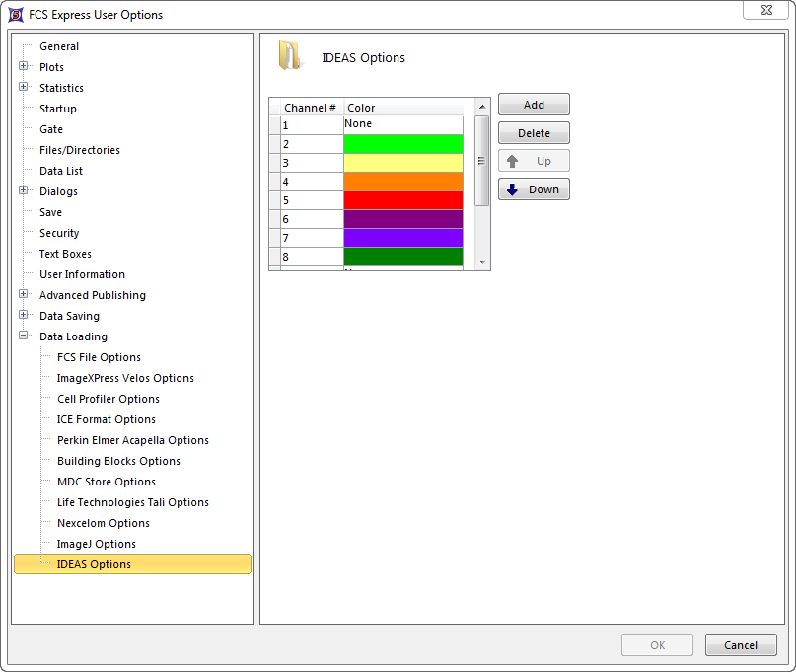Expand the Statistics tree node
Screen dimensions: 796x672
(x=24, y=87)
